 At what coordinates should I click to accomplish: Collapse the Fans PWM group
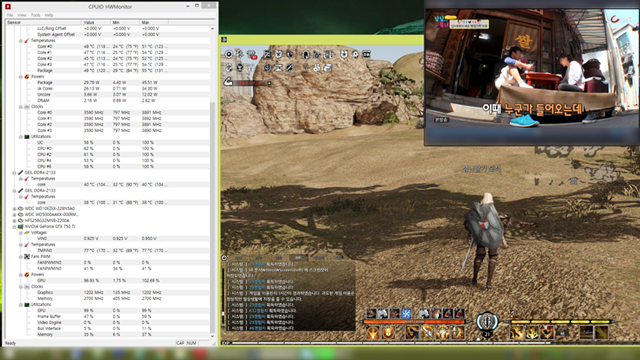[x=21, y=257]
